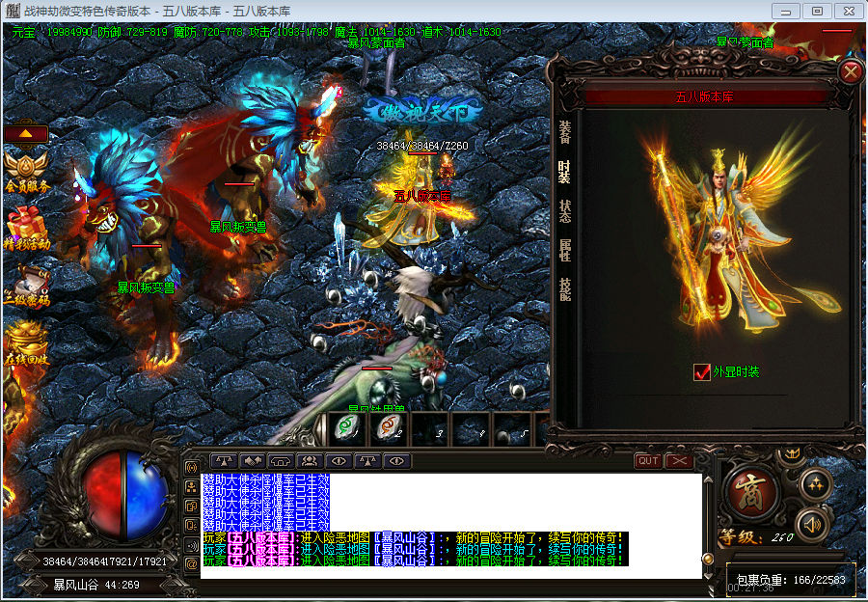Switch to the 技能 skills tab
This screenshot has width=868, height=602.
coord(564,289)
